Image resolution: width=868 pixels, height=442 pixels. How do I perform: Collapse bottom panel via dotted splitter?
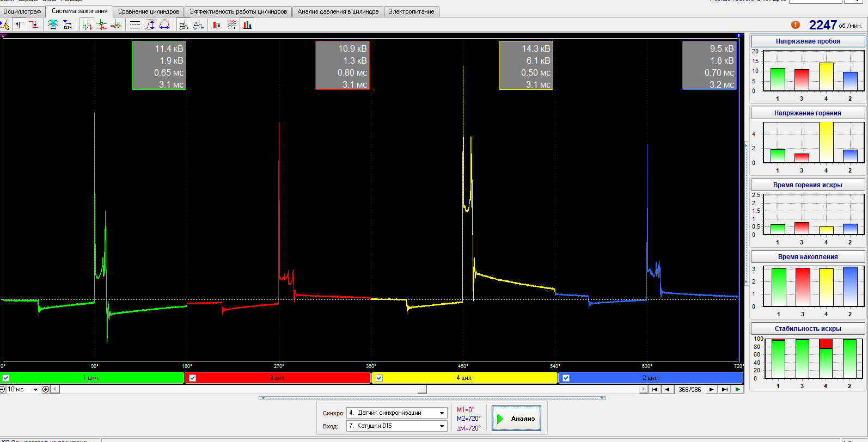tap(433, 398)
